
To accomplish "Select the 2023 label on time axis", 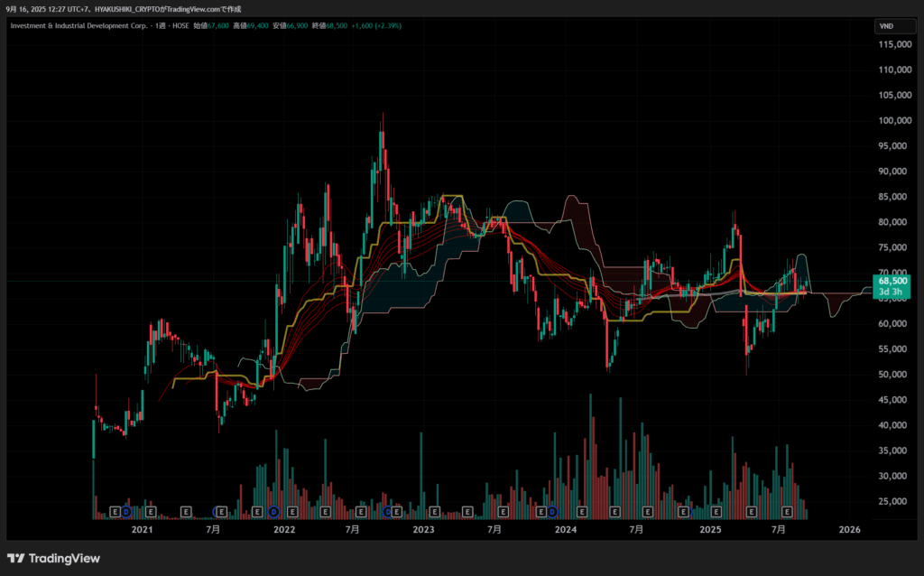I will (424, 529).
